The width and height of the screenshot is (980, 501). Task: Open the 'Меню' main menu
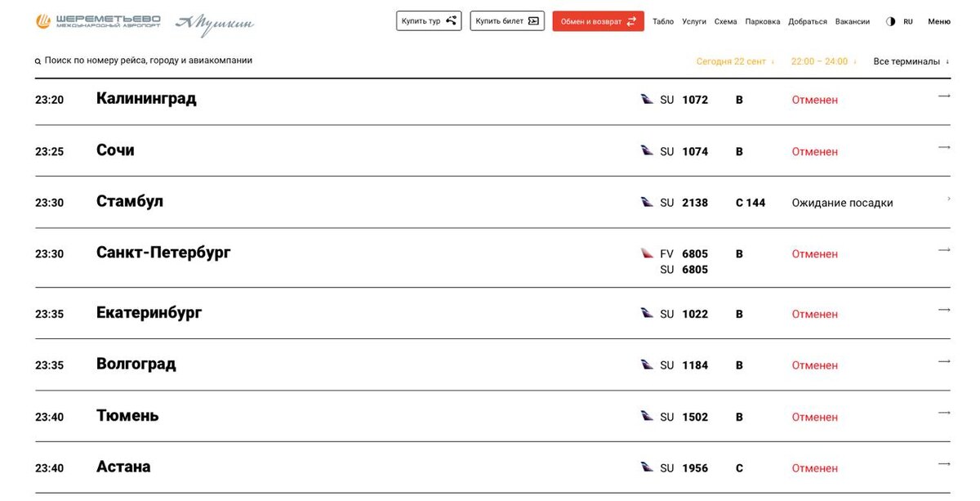(x=939, y=22)
